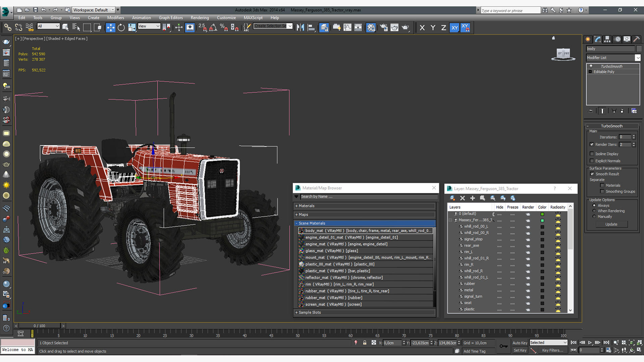Click the Update button in TurboSmooth

tap(611, 224)
